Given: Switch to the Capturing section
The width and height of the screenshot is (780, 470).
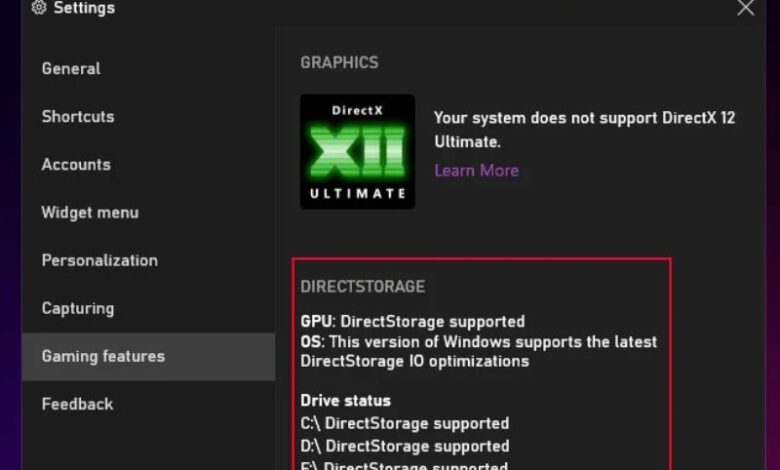Looking at the screenshot, I should pos(78,308).
